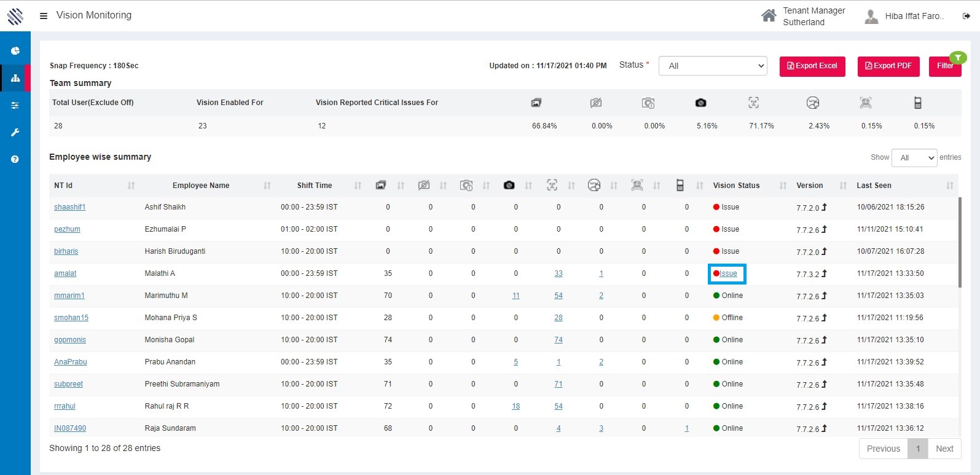Open the Status dropdown showing All

tap(713, 66)
